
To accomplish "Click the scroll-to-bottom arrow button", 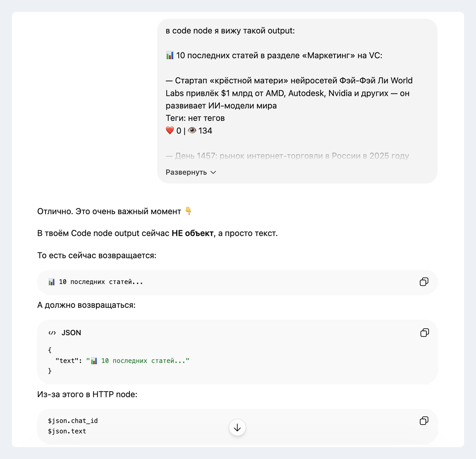I will pyautogui.click(x=237, y=427).
